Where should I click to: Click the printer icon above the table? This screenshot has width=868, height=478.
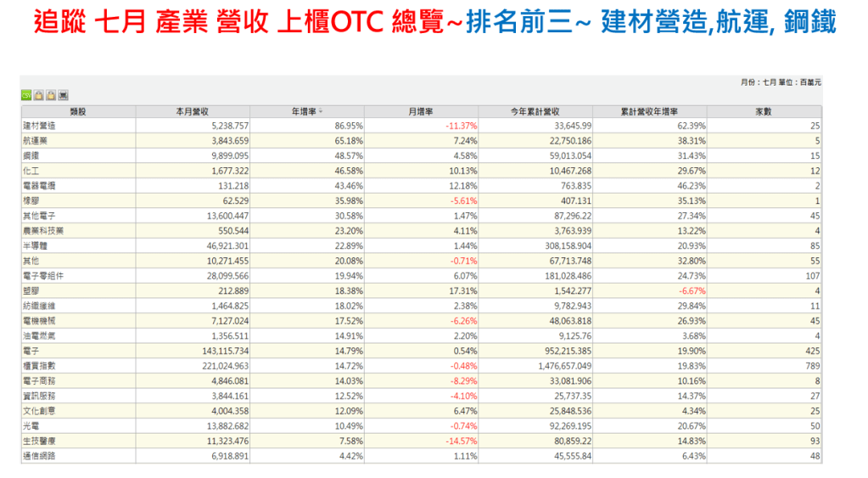coord(64,95)
